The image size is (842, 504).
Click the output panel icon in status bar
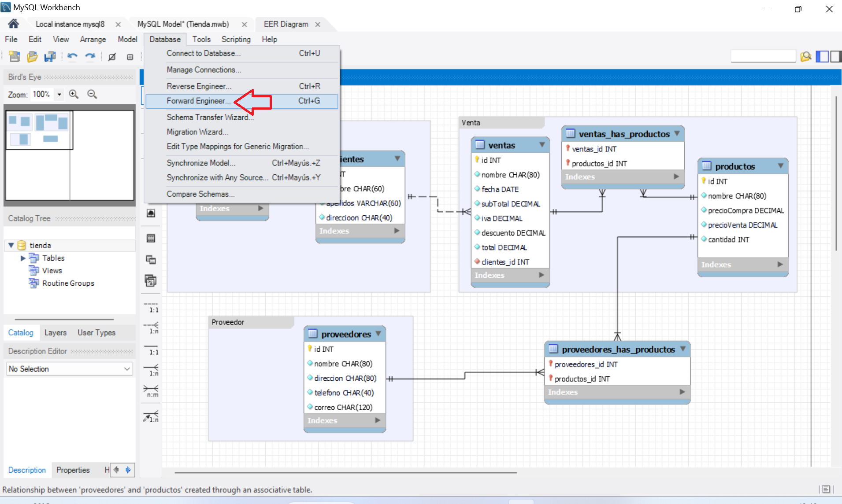826,489
